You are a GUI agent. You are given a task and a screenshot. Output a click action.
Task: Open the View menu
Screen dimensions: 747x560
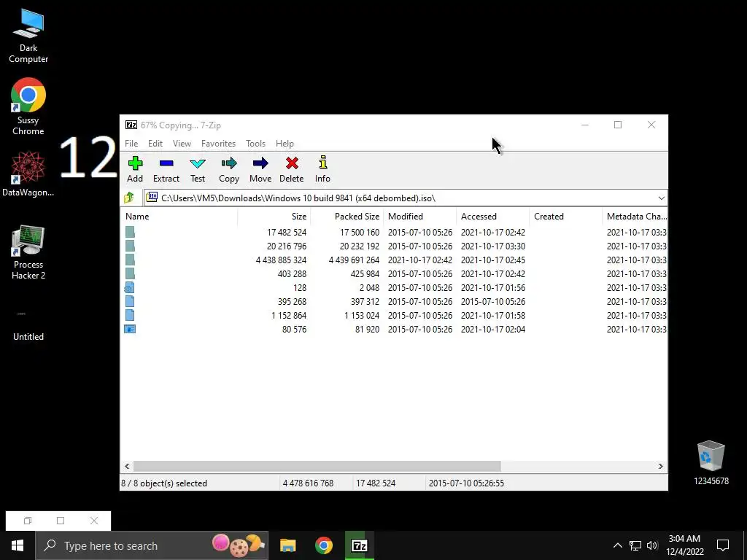(182, 144)
